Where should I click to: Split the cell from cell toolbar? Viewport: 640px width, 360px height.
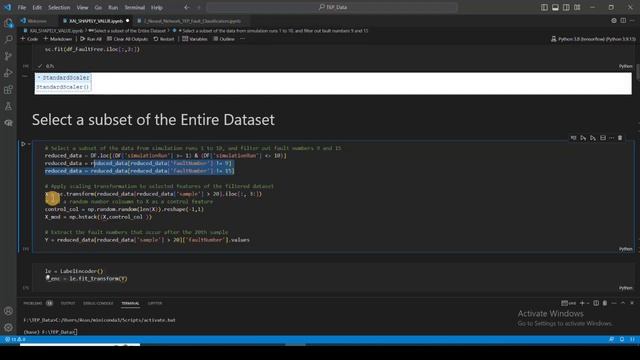tap(602, 138)
